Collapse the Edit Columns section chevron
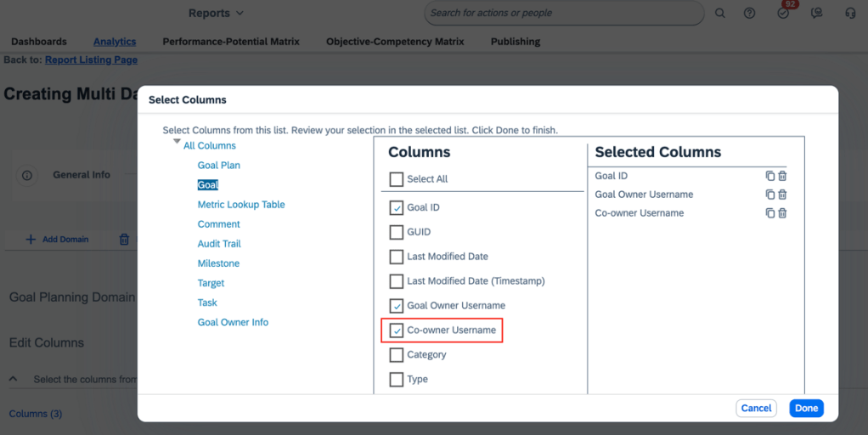The width and height of the screenshot is (868, 435). tap(14, 379)
